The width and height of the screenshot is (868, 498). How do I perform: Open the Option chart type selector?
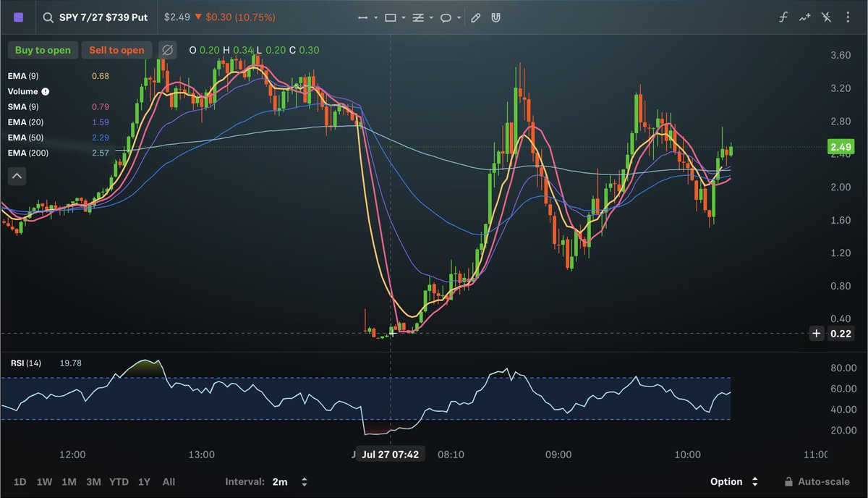734,481
